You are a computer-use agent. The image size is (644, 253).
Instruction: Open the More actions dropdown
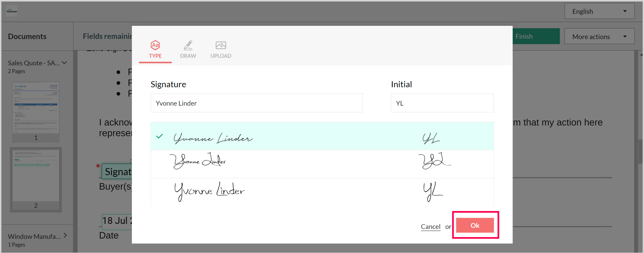599,37
